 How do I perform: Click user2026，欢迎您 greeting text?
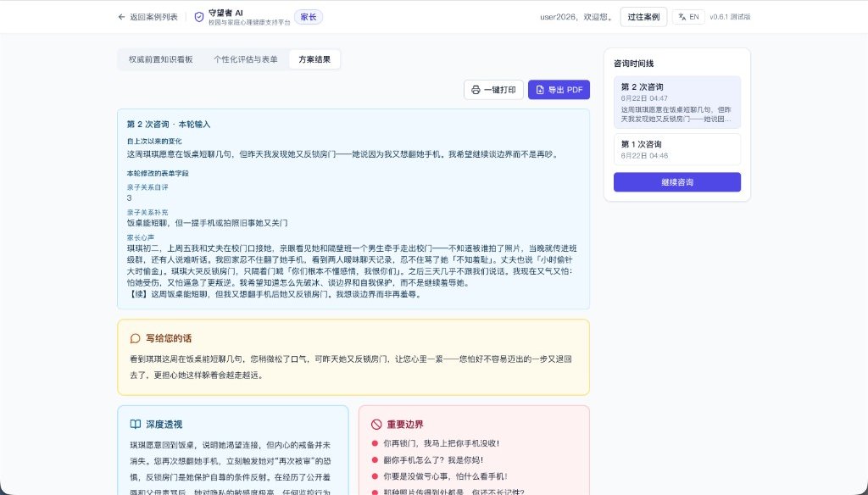pyautogui.click(x=576, y=17)
